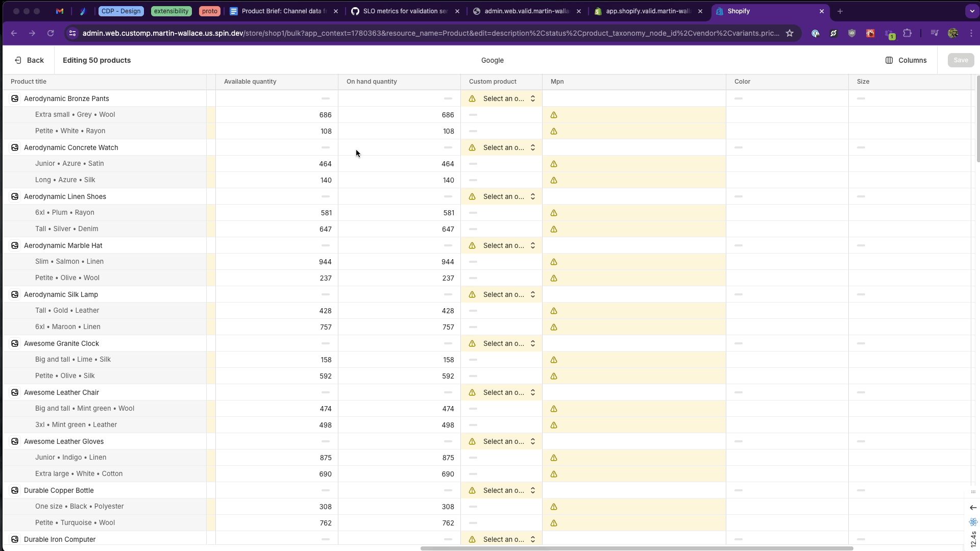Open the Columns picker
This screenshot has width=980, height=551.
906,60
